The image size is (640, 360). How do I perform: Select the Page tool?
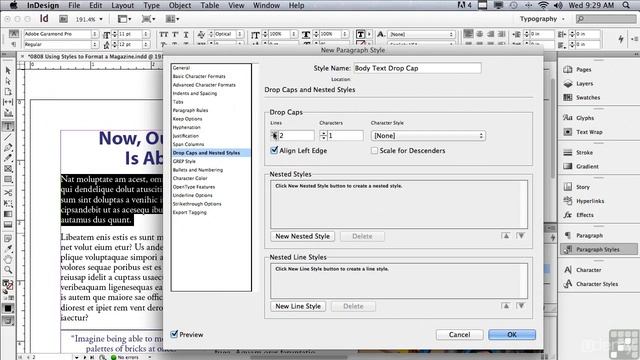8,91
